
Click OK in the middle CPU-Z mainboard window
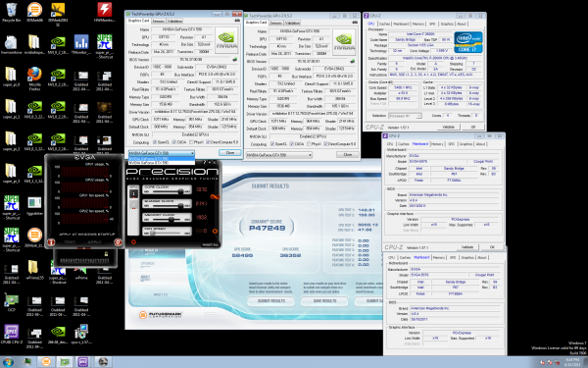[492, 247]
